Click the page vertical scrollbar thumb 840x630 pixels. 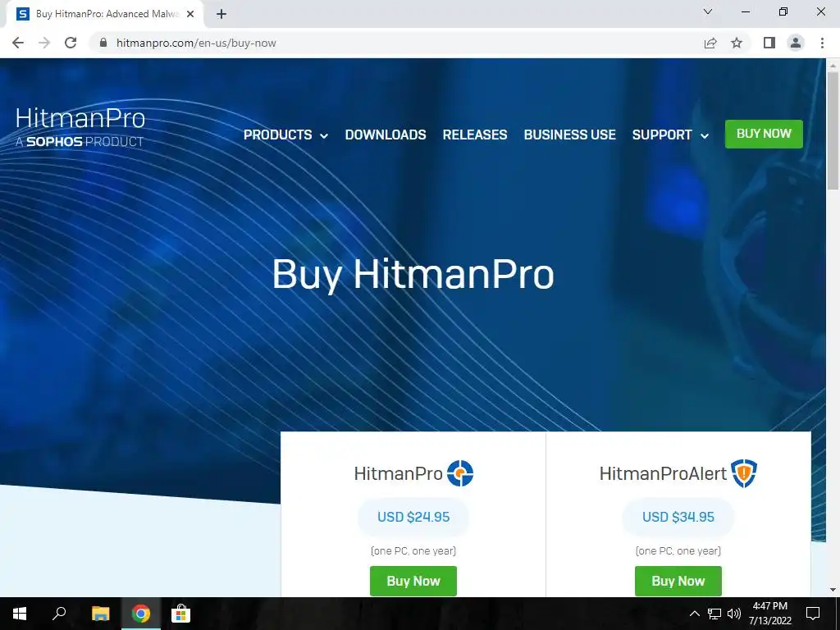click(833, 130)
